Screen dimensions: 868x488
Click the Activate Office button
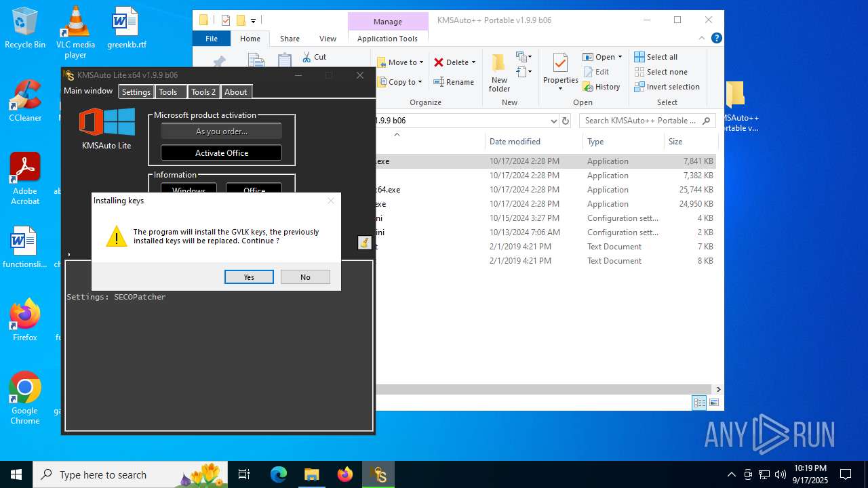222,153
